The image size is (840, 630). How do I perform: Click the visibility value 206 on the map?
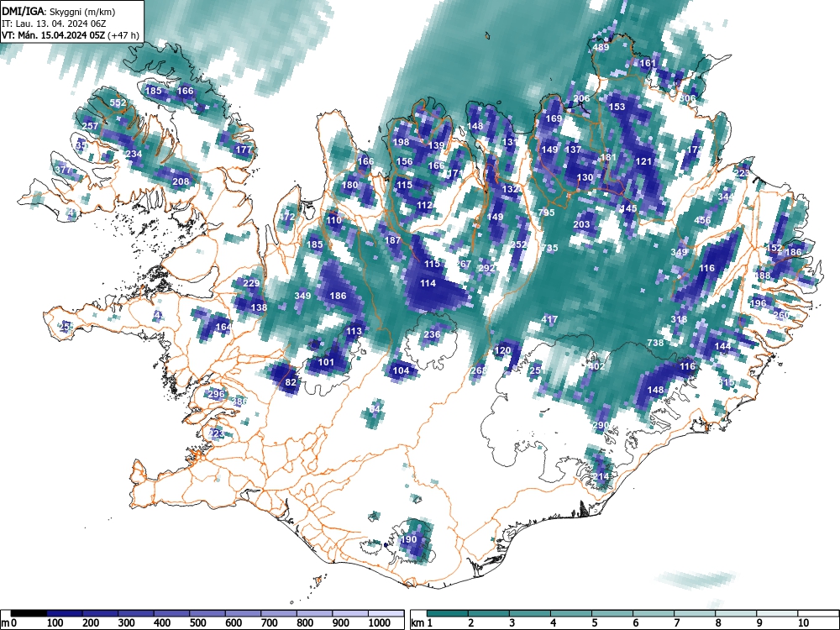click(x=581, y=98)
